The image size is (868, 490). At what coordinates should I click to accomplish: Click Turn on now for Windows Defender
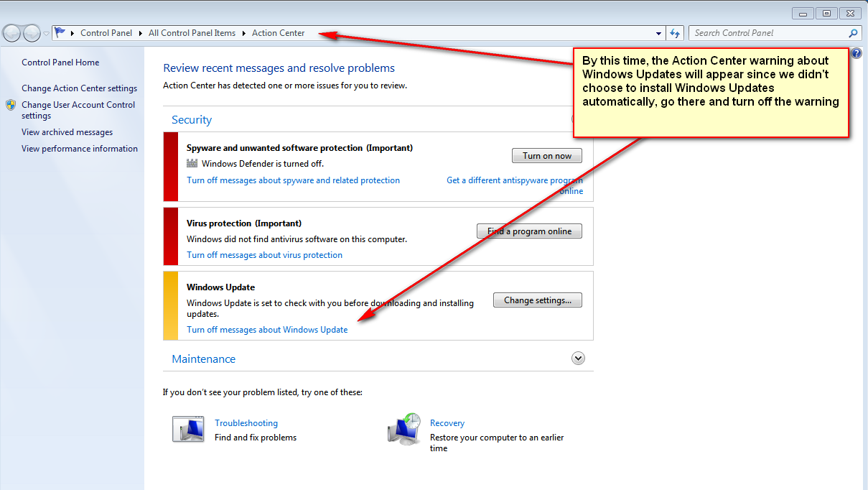pos(547,156)
